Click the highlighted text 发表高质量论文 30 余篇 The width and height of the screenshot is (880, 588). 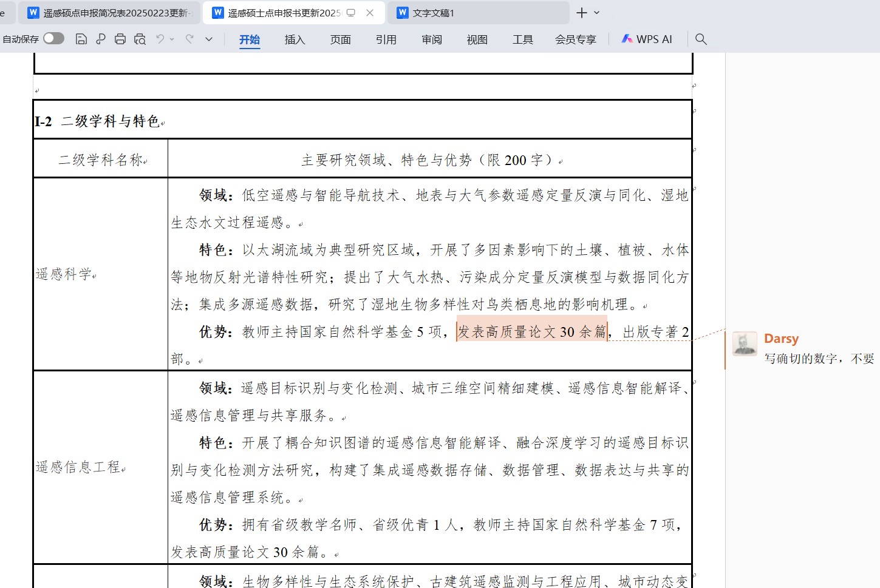(x=531, y=332)
